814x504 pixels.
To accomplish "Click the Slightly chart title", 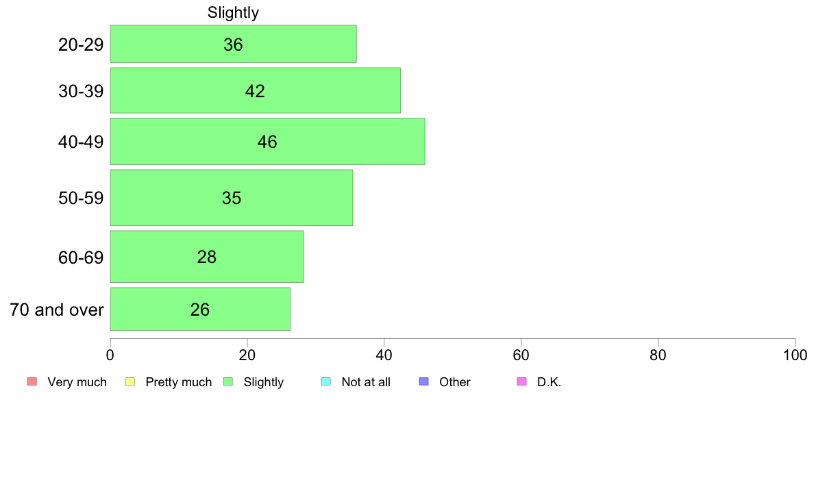I will coord(233,12).
